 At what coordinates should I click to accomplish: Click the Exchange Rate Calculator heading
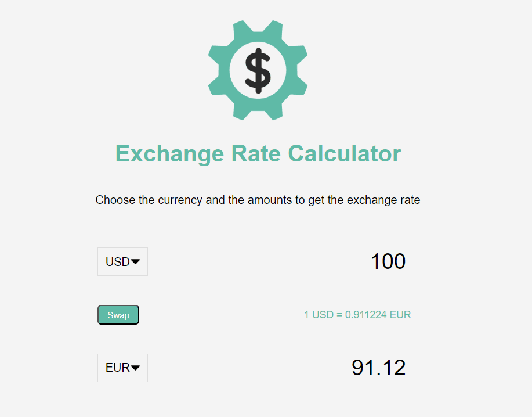[258, 153]
